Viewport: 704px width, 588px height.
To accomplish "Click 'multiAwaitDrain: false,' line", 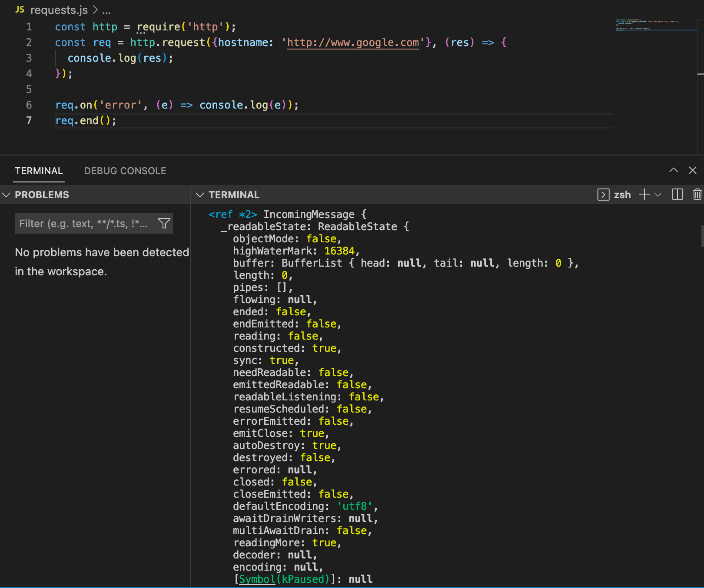I will [302, 531].
